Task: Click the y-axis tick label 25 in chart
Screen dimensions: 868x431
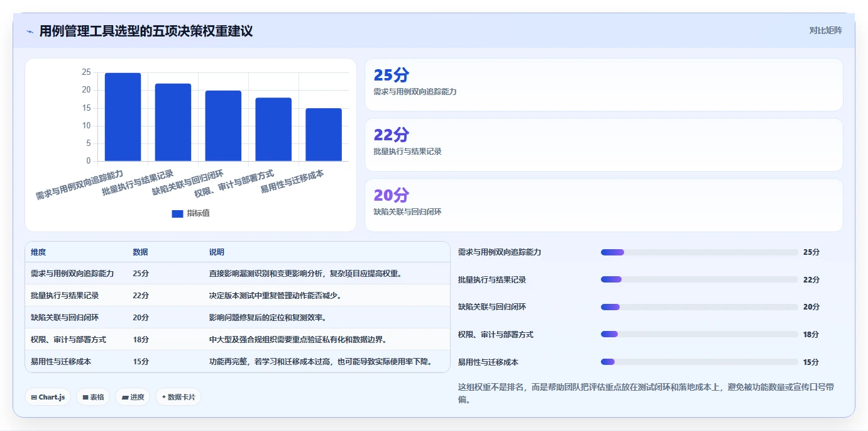Action: pos(86,72)
